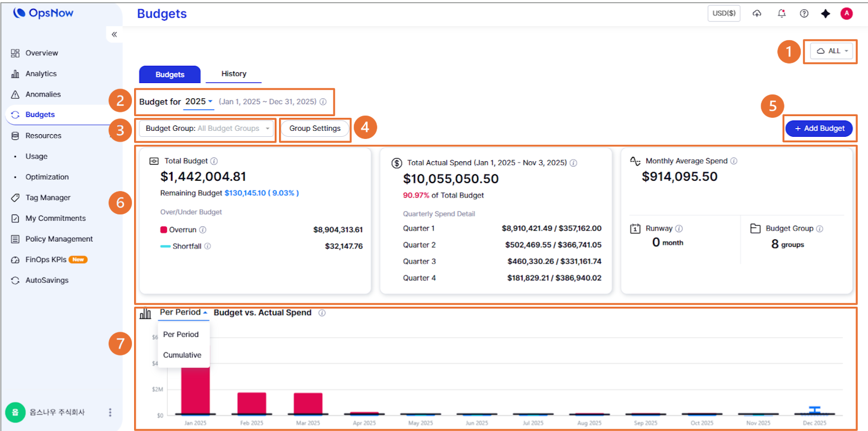Image resolution: width=868 pixels, height=431 pixels.
Task: Click the cloud download icon in header
Action: [757, 14]
